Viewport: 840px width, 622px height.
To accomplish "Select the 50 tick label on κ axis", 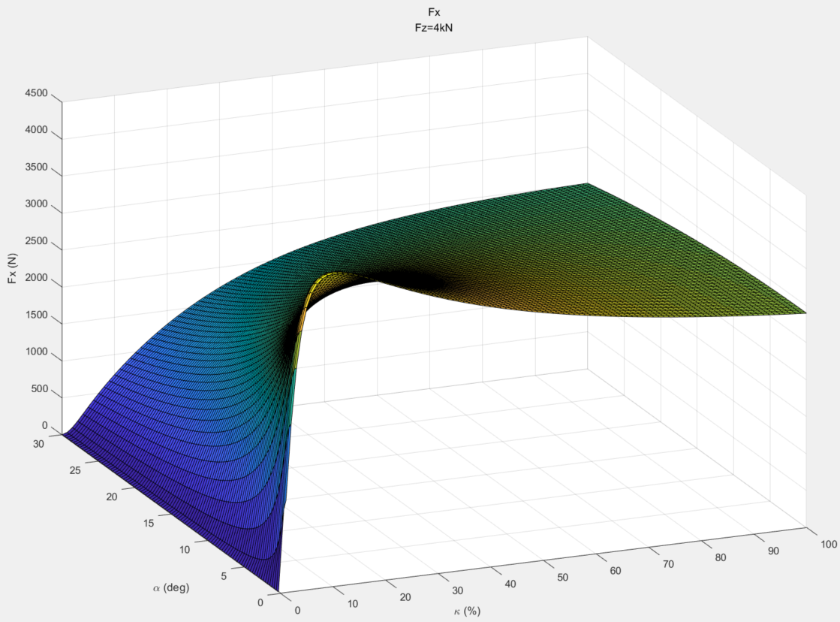I will [562, 578].
